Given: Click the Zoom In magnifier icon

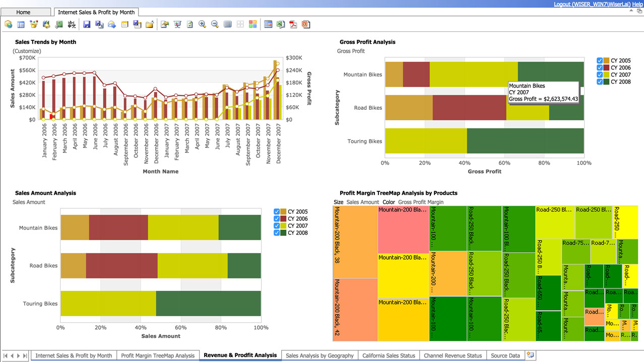Looking at the screenshot, I should coord(202,24).
